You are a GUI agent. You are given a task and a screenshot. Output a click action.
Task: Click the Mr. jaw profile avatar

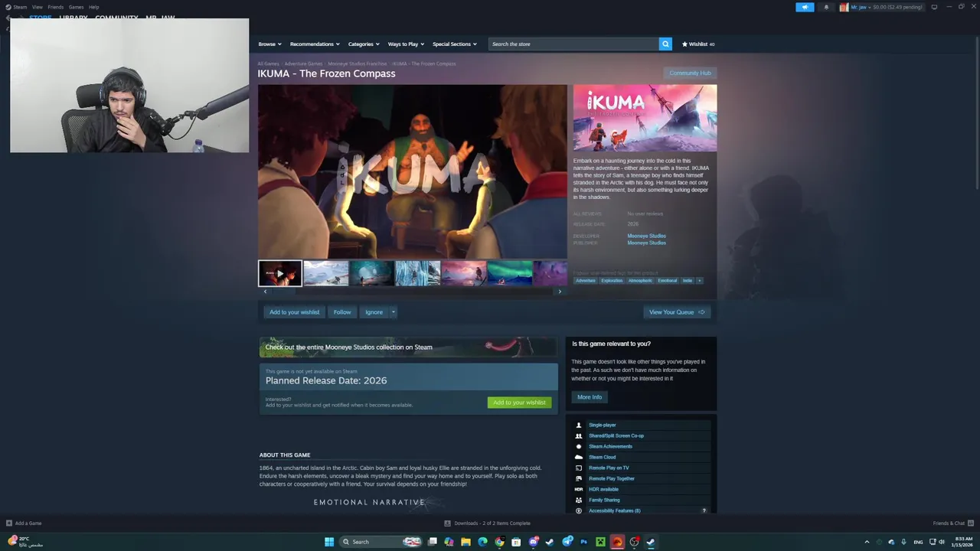844,7
